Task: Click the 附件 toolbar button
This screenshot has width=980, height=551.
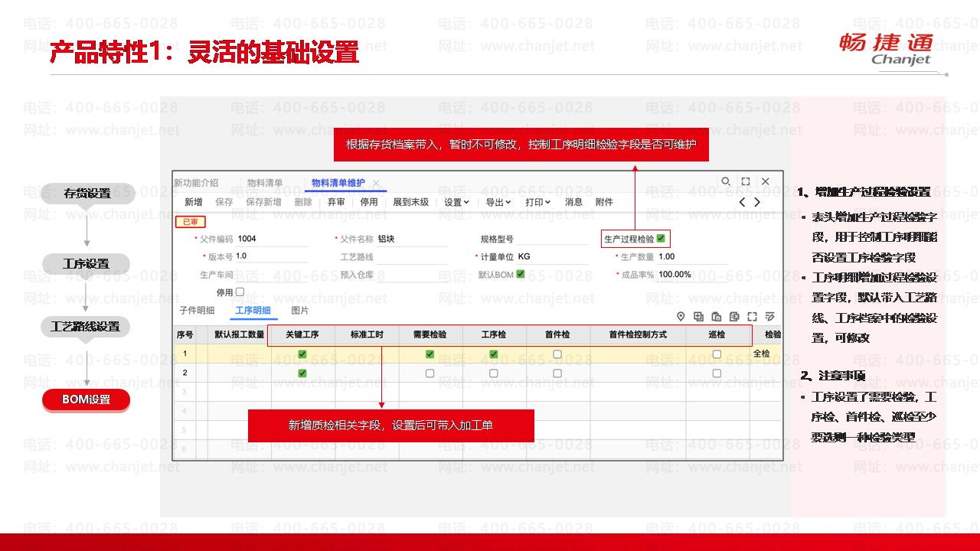Action: tap(604, 202)
